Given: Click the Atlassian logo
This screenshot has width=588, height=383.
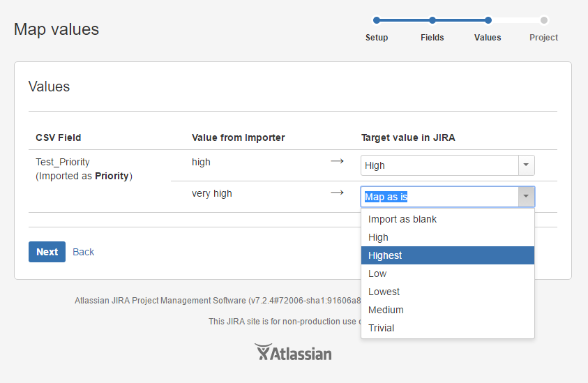Looking at the screenshot, I should tap(293, 352).
